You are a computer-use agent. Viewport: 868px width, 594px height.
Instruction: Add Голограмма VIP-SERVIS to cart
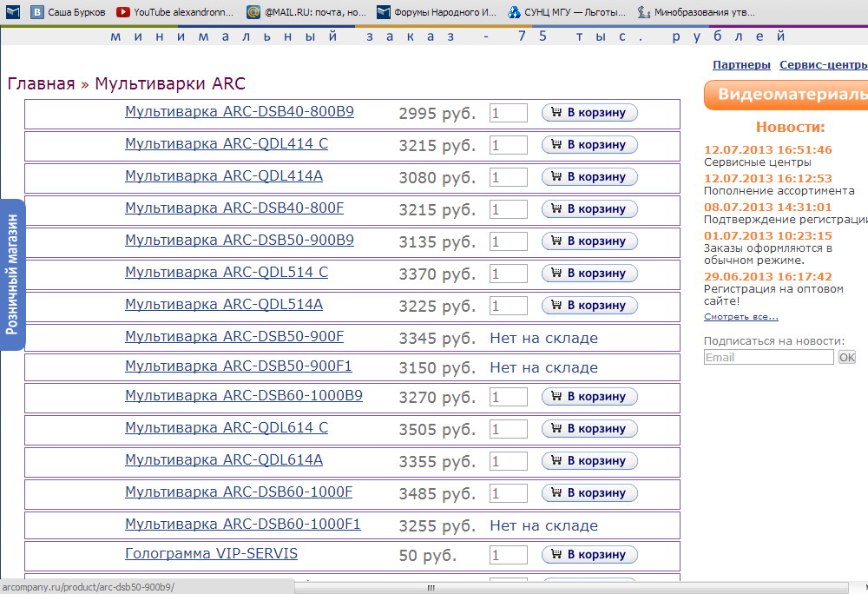click(589, 554)
